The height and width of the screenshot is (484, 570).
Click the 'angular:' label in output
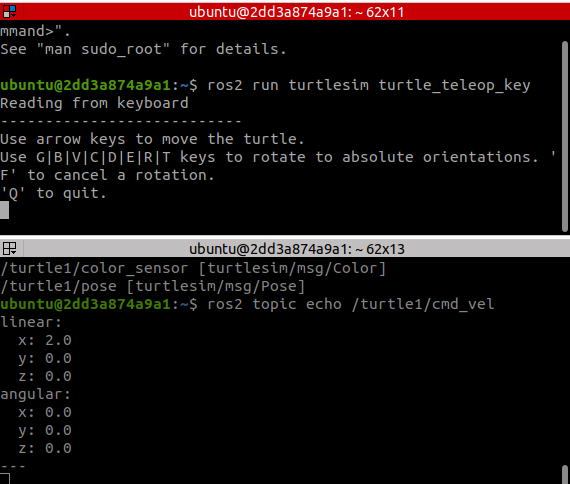pos(36,395)
